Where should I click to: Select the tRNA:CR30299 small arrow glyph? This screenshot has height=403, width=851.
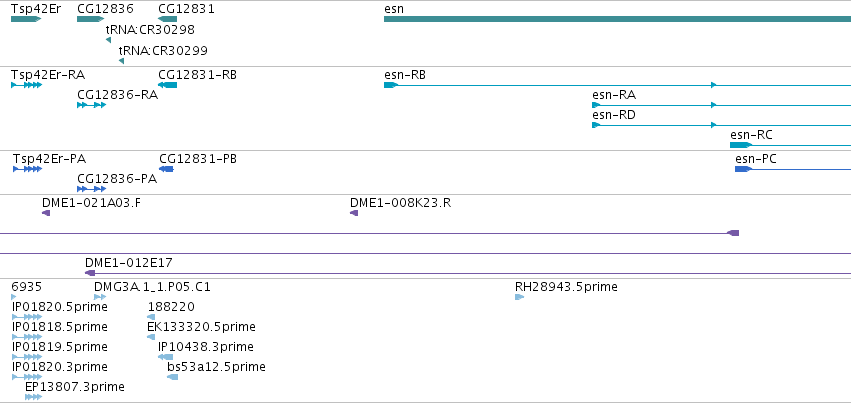122,61
